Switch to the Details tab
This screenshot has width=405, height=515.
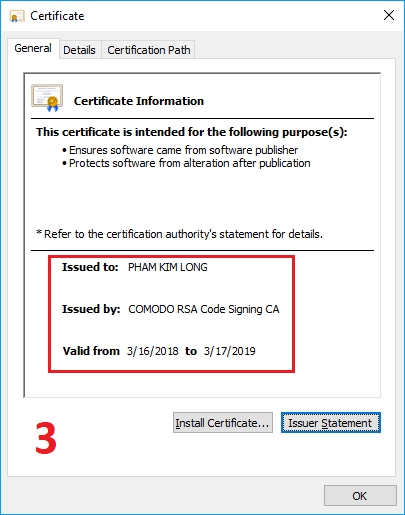[79, 50]
